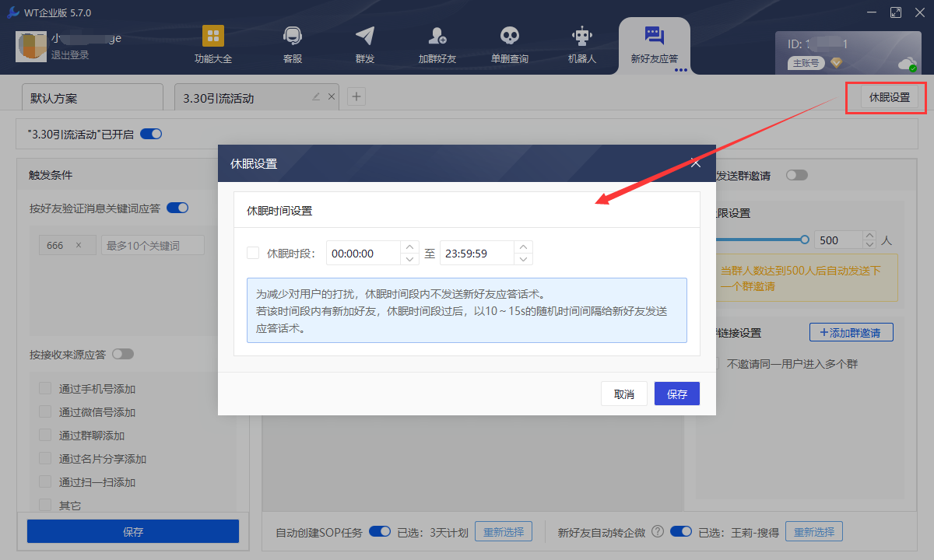Click 取消 in the sleep settings dialog
This screenshot has width=934, height=560.
pyautogui.click(x=624, y=394)
